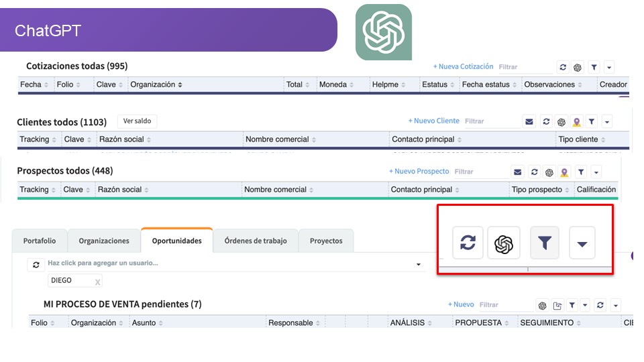
Task: Click the email envelope icon in Prospectos toolbar
Action: pos(518,172)
